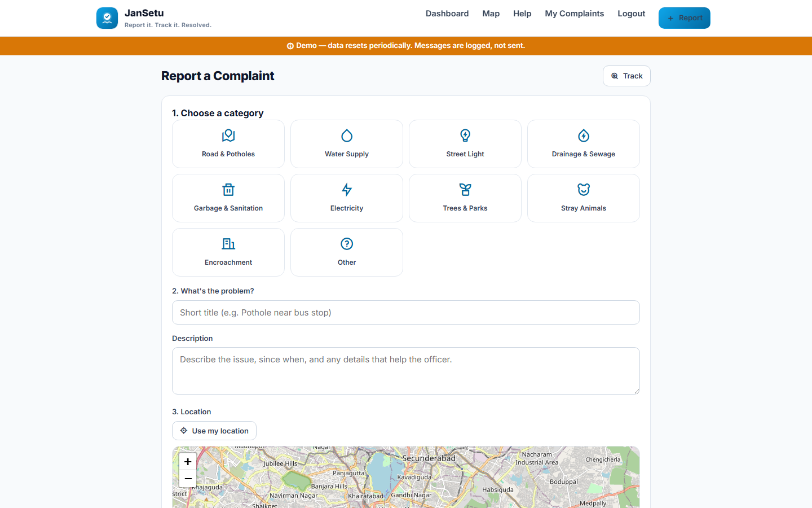
Task: Click Banjara Hills on the map
Action: (x=329, y=486)
